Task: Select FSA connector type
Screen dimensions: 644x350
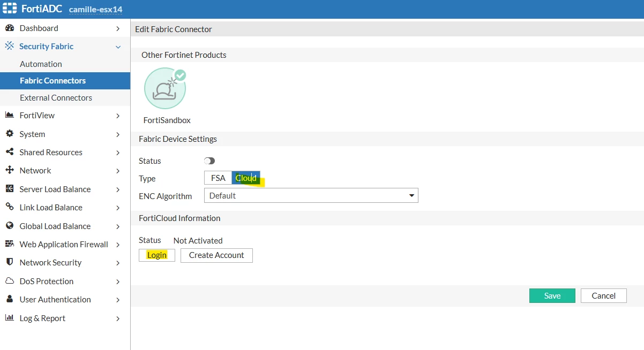Action: pos(218,178)
